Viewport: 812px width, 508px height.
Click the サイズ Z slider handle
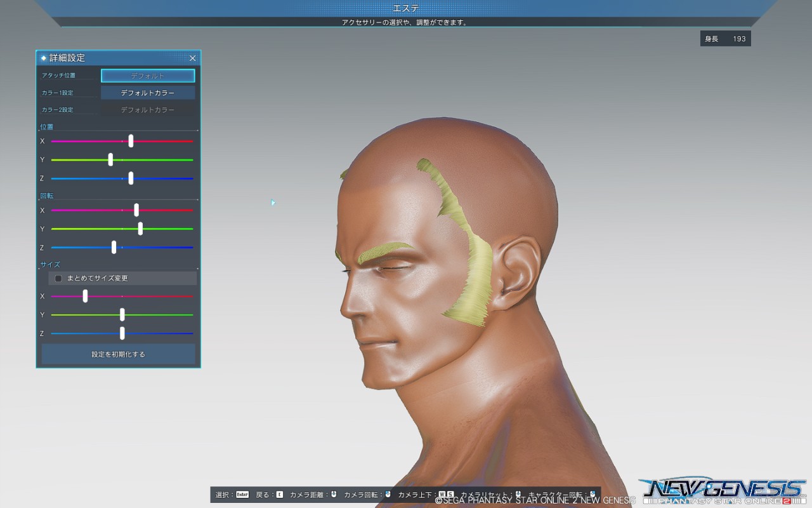click(122, 333)
